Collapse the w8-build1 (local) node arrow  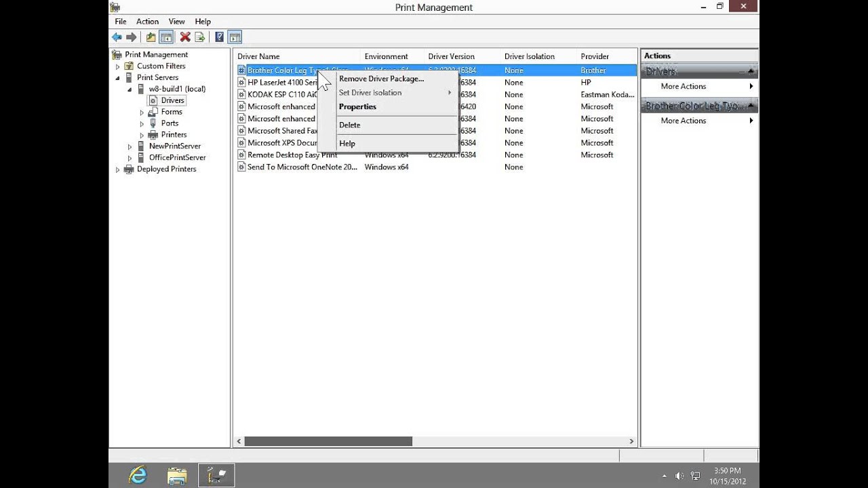coord(130,89)
